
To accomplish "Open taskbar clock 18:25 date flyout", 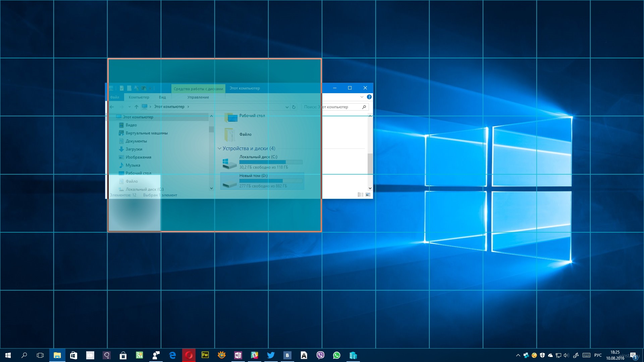I will coord(615,355).
